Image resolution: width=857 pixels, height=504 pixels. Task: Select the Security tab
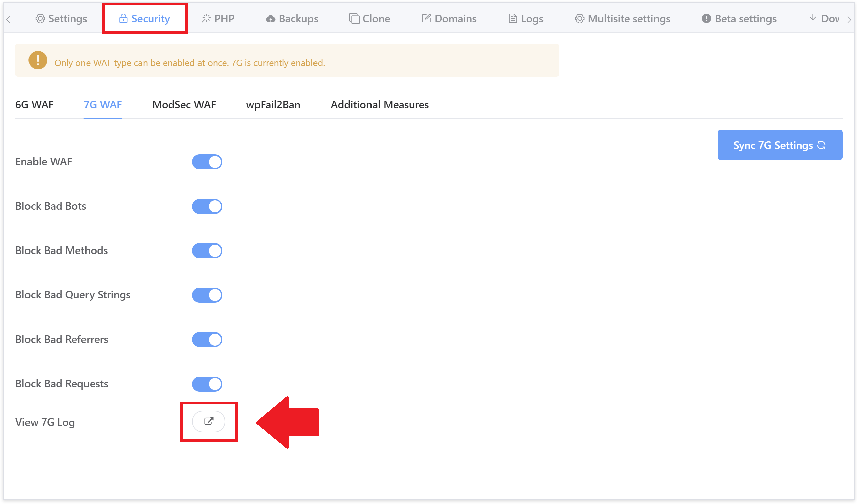pos(145,19)
